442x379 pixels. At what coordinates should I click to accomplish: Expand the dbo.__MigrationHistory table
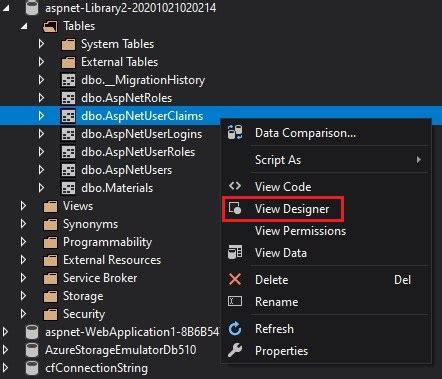click(41, 80)
